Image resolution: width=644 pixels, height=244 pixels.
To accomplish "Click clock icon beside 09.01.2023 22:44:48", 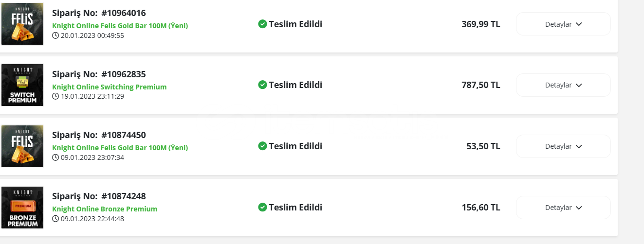I will (55, 219).
